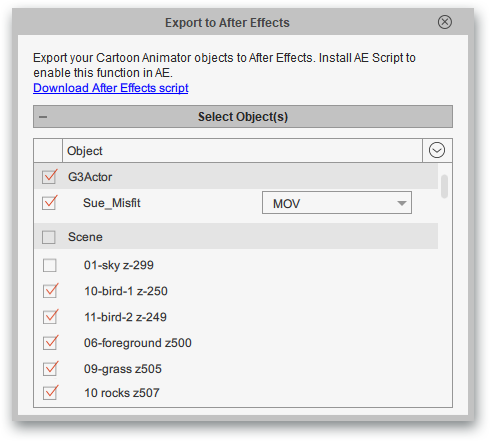Collapse the Select Object(s) section
This screenshot has height=441, width=490.
coord(243,117)
